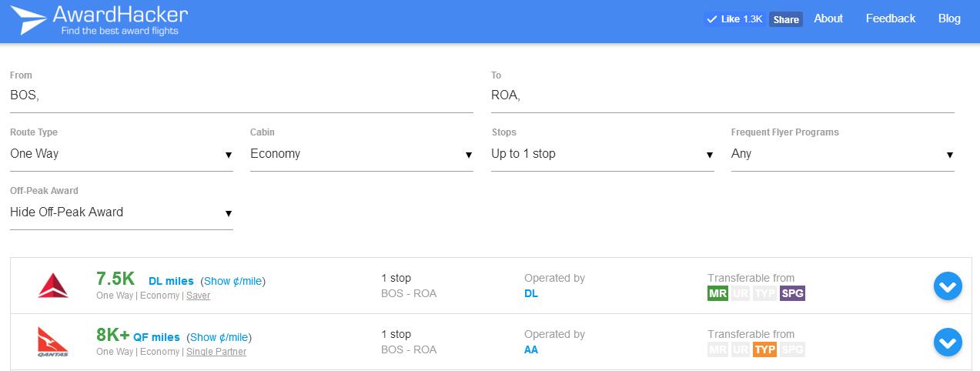Screen dimensions: 980x371
Task: Open the Frequent Flyer Programs dropdown
Action: pyautogui.click(x=843, y=154)
